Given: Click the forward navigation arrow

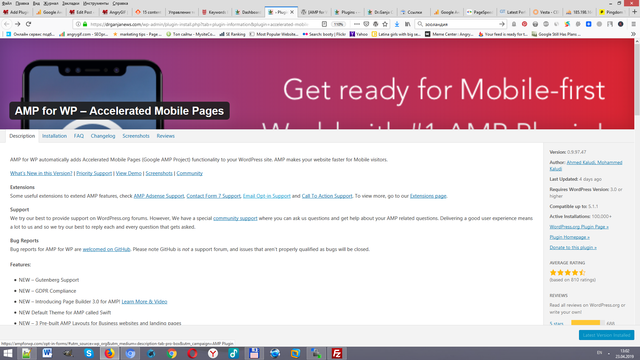Looking at the screenshot, I should pyautogui.click(x=18, y=24).
